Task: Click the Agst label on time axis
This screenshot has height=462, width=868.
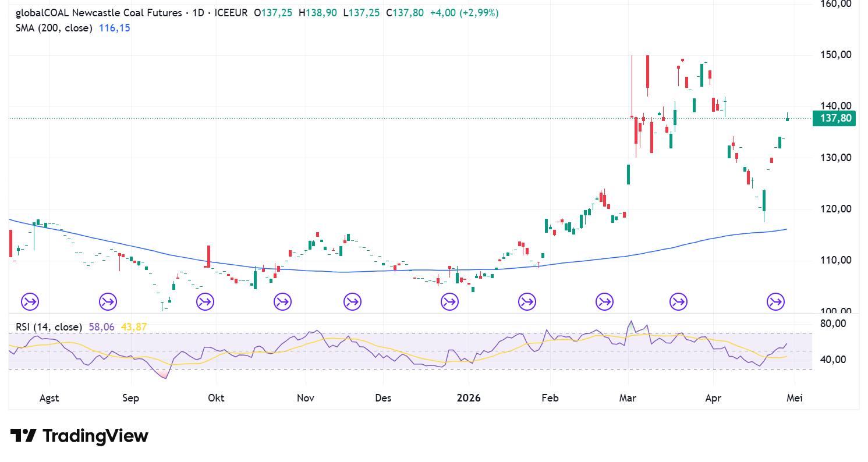Action: pyautogui.click(x=49, y=398)
